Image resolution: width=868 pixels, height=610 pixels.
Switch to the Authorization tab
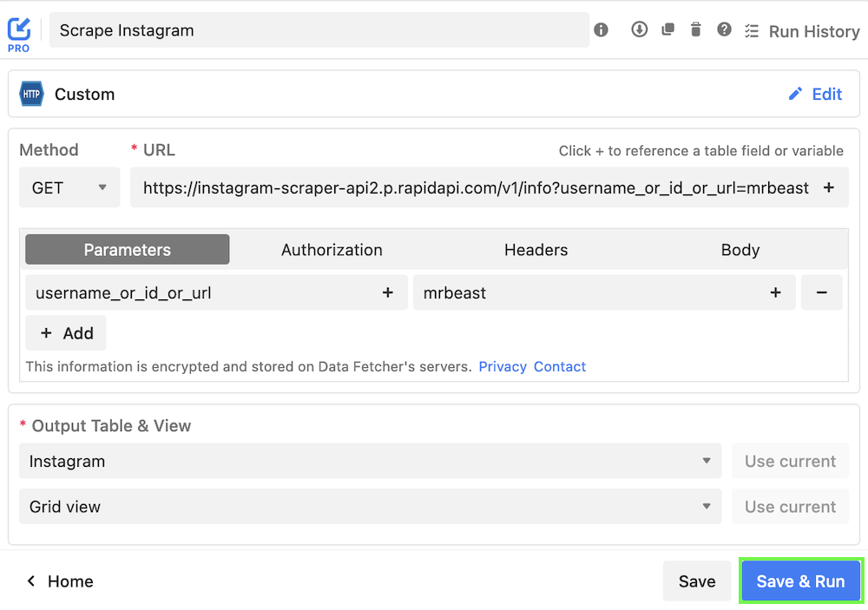coord(331,249)
